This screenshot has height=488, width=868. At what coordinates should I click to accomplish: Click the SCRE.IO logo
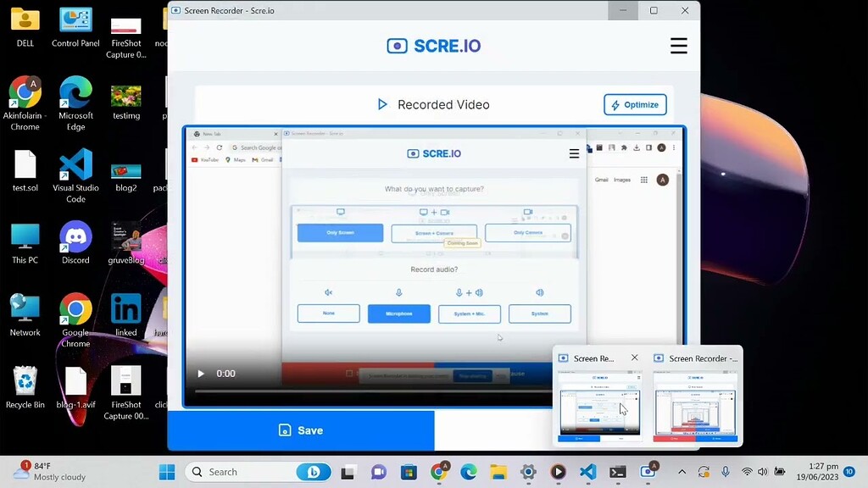click(433, 46)
